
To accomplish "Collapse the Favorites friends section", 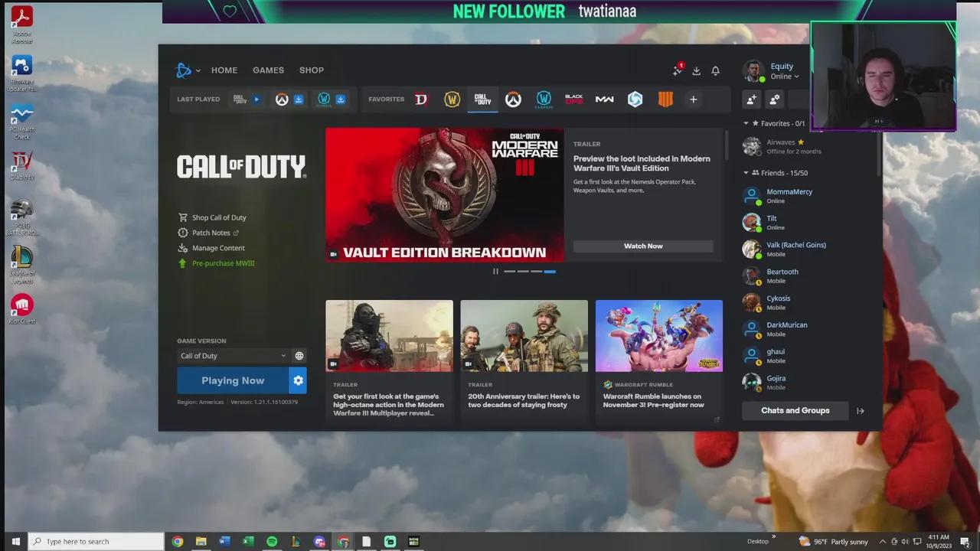I will coord(746,123).
